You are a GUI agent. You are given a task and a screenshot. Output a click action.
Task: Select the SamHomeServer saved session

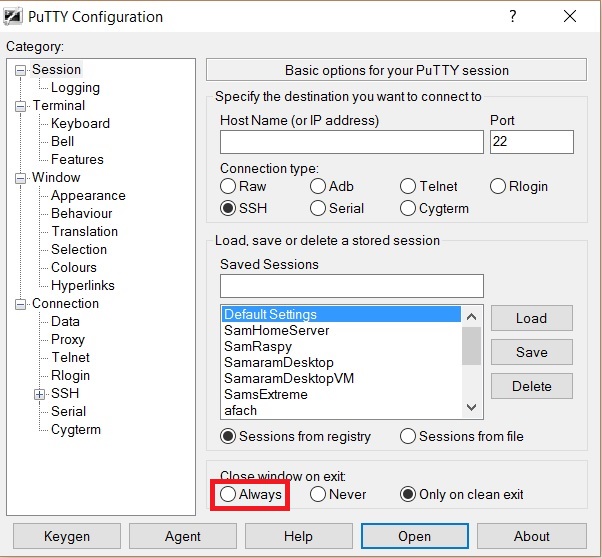coord(341,330)
